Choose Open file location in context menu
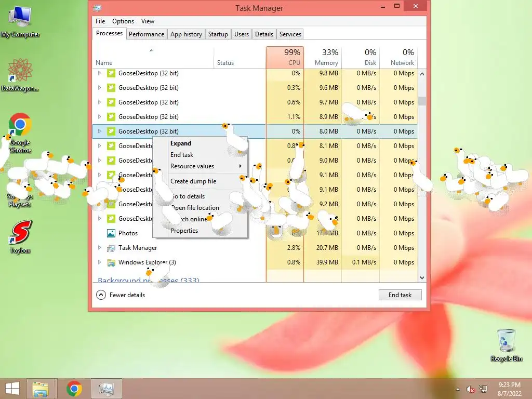The height and width of the screenshot is (399, 532). point(200,208)
